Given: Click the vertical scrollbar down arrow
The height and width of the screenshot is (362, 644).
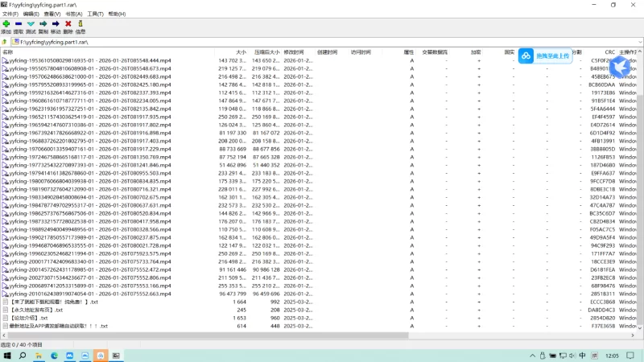Looking at the screenshot, I should point(640,328).
